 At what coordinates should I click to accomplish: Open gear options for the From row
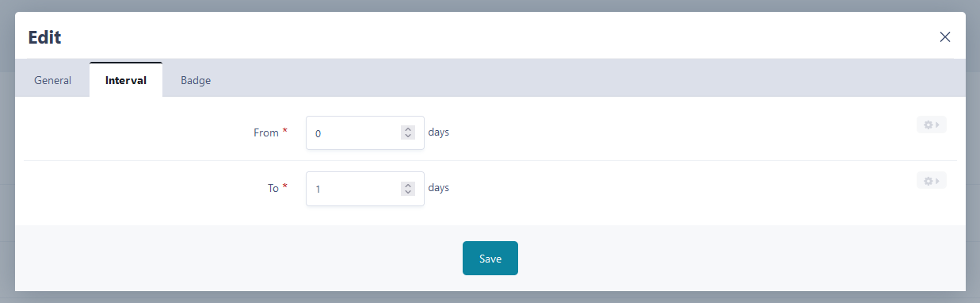tap(932, 125)
